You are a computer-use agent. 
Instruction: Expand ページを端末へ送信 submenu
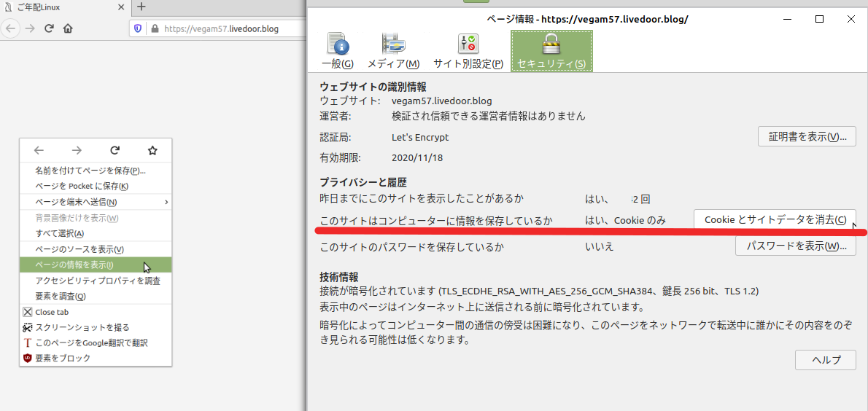coord(96,202)
